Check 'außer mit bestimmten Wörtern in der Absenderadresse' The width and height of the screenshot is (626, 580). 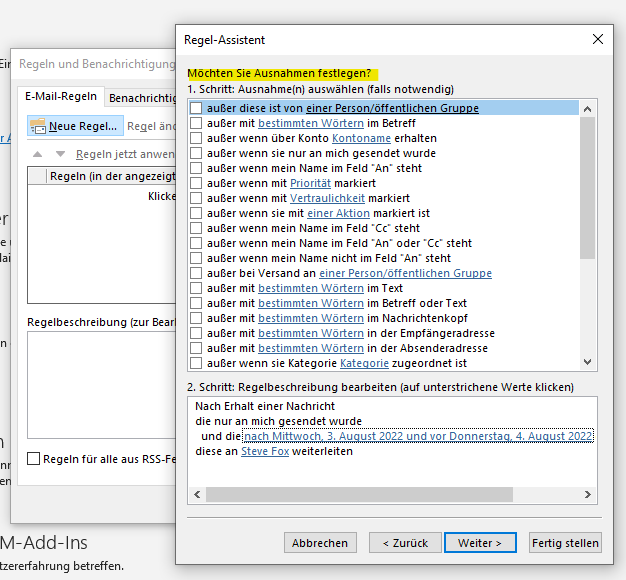[196, 348]
